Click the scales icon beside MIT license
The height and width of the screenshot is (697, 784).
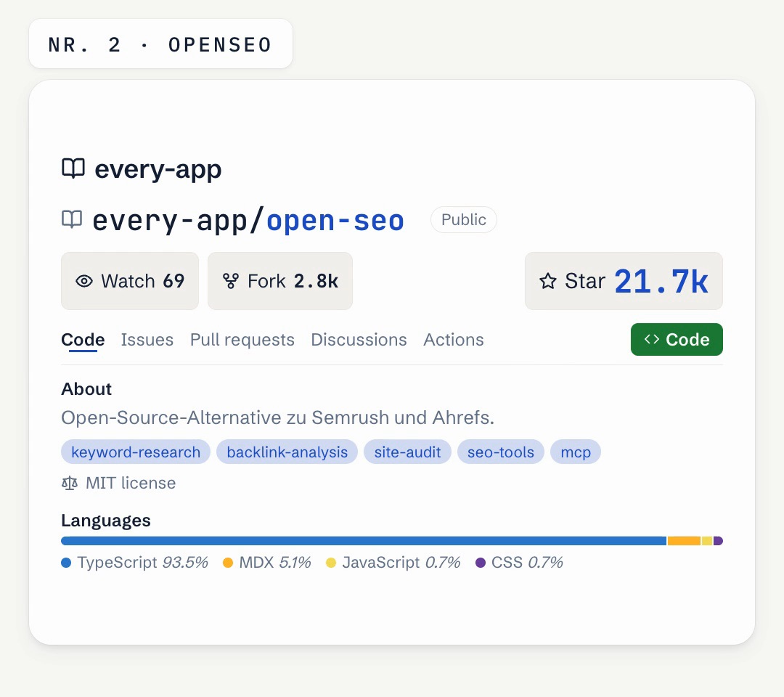click(70, 483)
